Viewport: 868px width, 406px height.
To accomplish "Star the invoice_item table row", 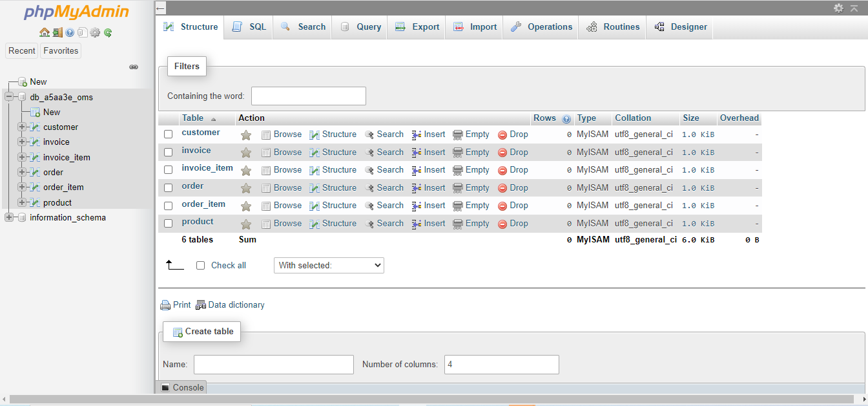I will 245,171.
